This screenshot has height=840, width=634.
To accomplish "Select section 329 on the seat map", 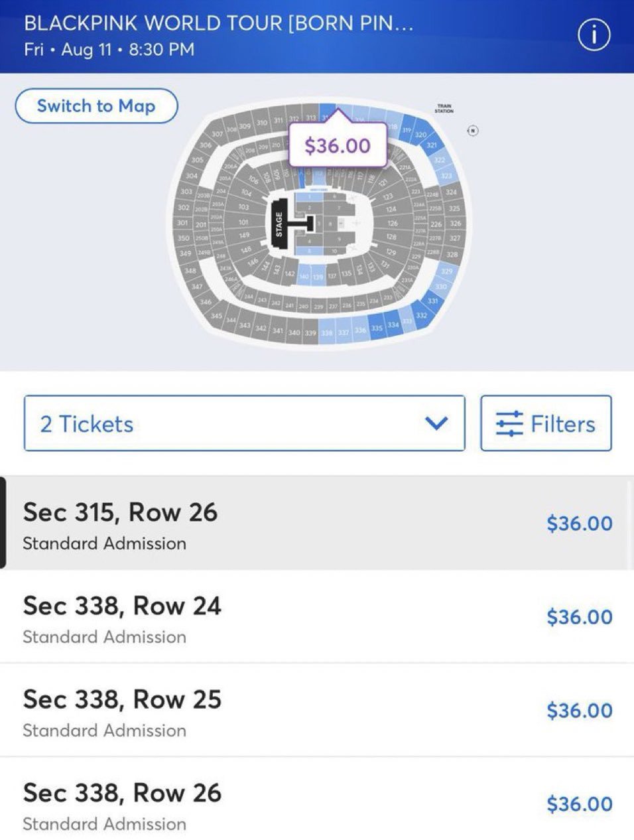I will pos(447,271).
